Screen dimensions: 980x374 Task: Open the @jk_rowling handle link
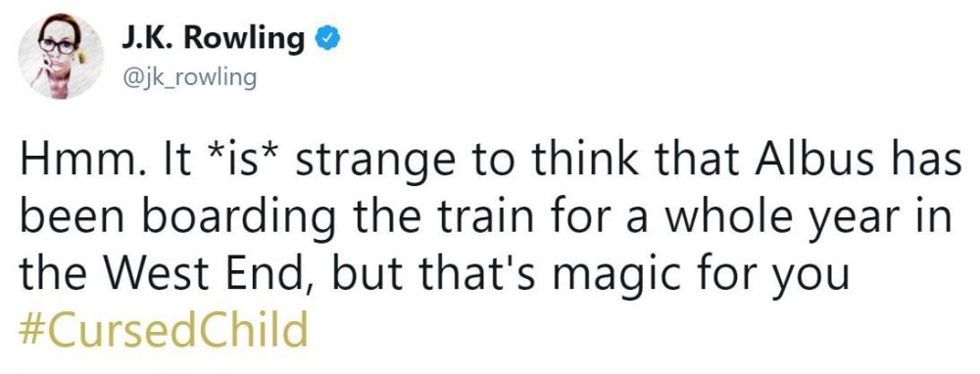pos(190,79)
